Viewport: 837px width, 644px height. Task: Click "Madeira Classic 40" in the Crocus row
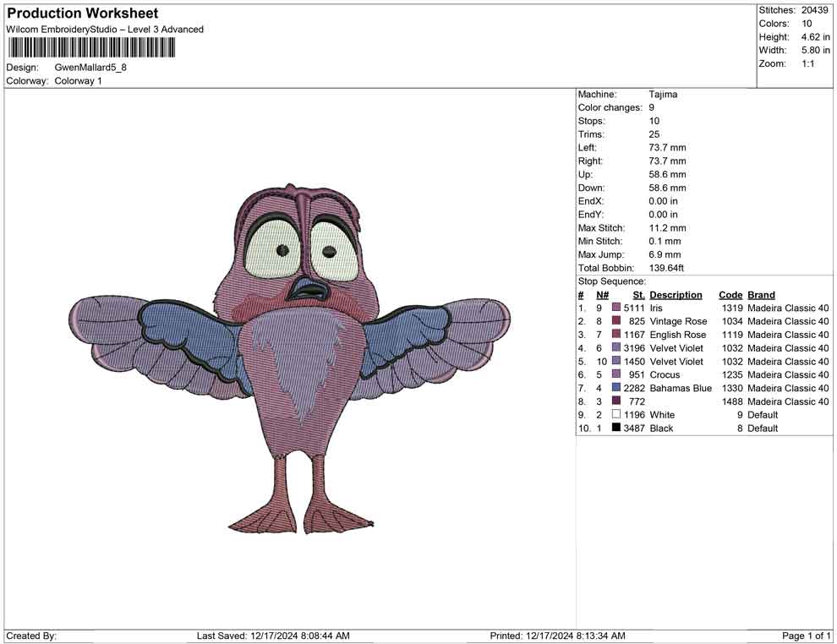pos(788,374)
